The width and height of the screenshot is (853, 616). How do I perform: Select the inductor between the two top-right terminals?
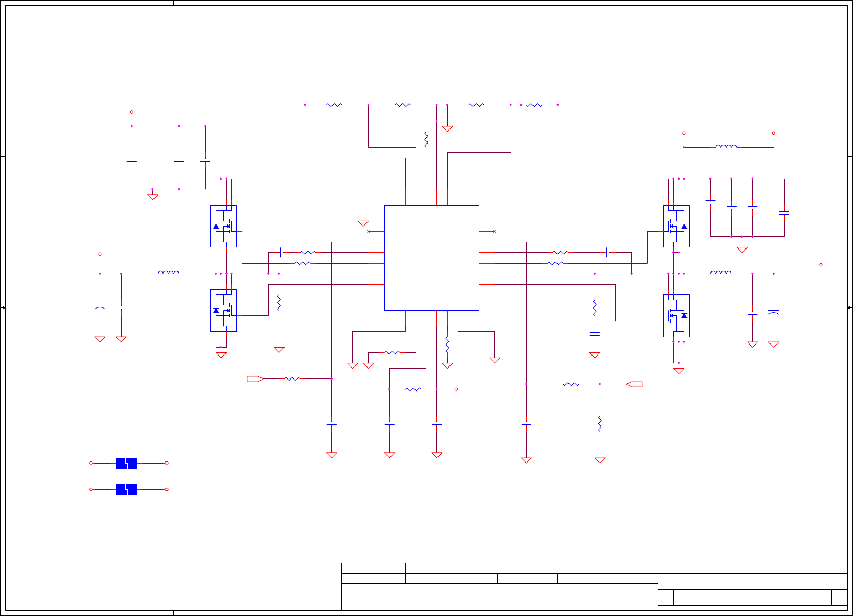726,146
